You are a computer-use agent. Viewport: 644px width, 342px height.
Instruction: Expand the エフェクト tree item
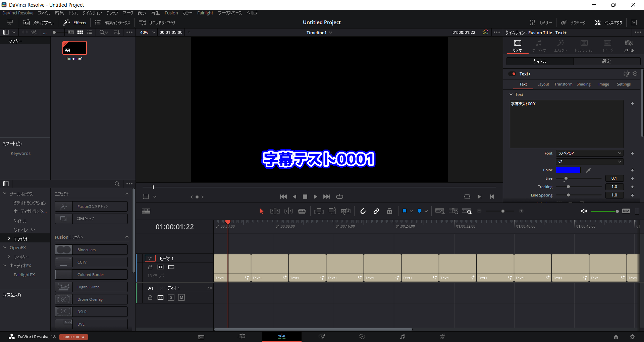coord(9,238)
